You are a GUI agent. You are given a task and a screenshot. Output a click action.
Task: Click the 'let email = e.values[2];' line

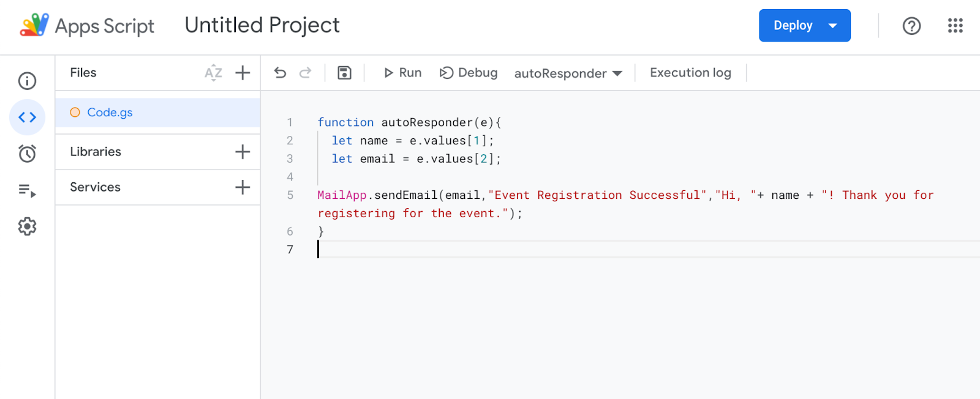point(417,159)
